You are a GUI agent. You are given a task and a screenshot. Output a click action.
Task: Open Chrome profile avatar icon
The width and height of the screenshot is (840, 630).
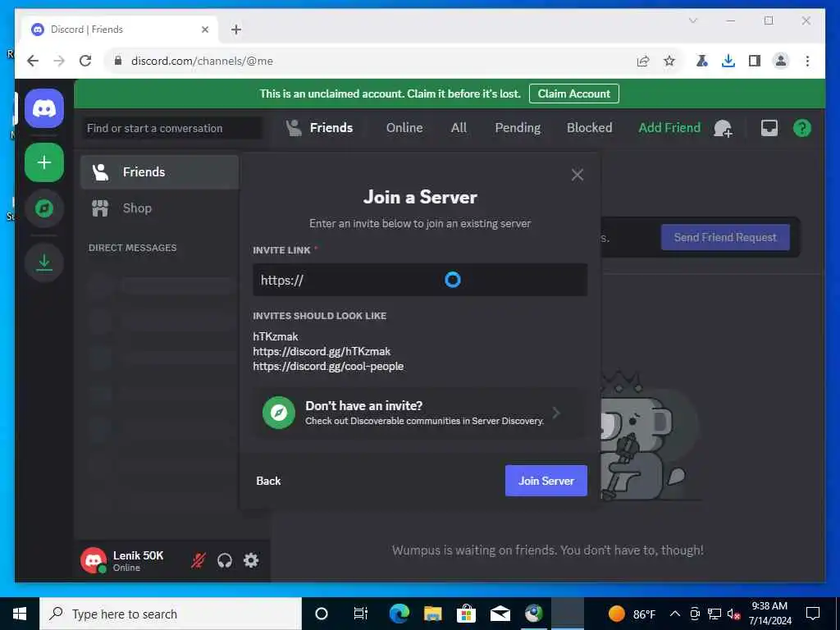point(781,61)
